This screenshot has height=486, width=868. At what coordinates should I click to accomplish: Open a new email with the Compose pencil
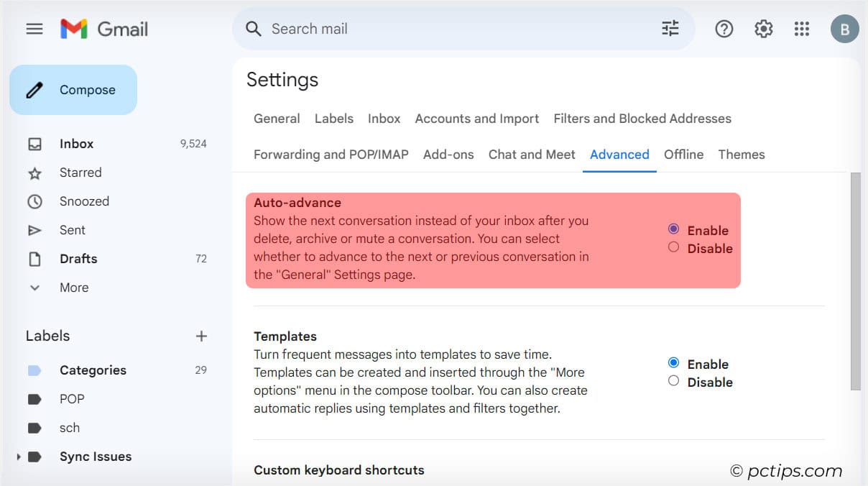73,89
